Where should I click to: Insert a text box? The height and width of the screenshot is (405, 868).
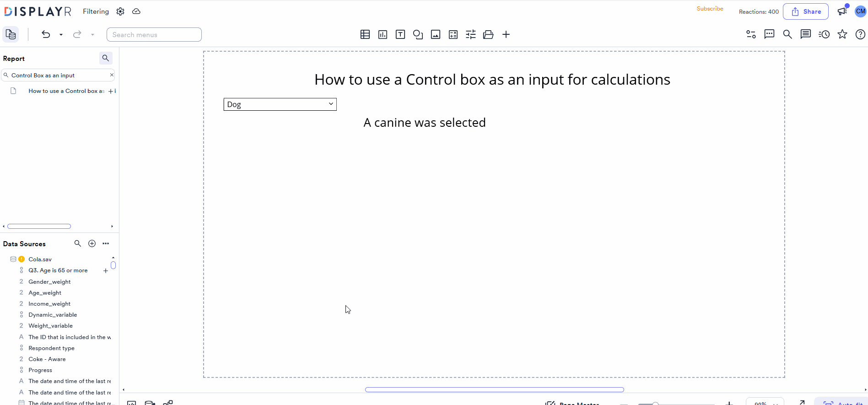tap(400, 34)
